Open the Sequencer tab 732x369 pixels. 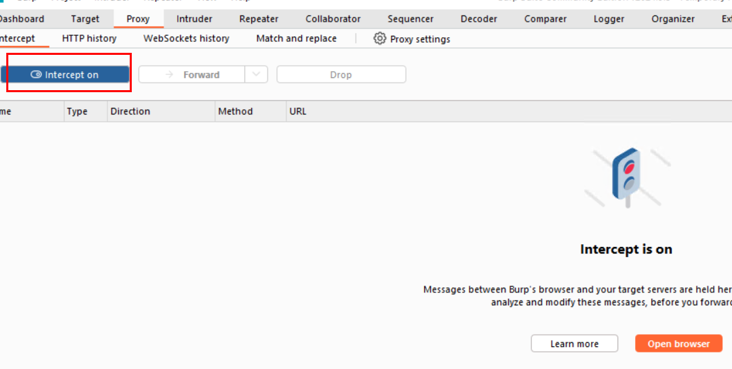(410, 19)
